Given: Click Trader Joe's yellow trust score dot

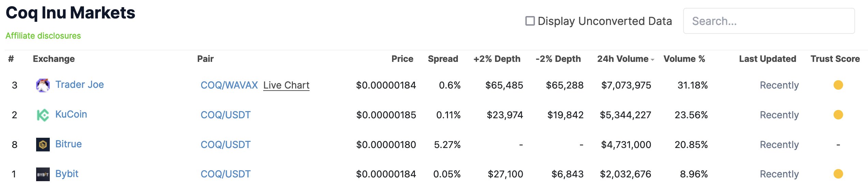Looking at the screenshot, I should tap(838, 85).
